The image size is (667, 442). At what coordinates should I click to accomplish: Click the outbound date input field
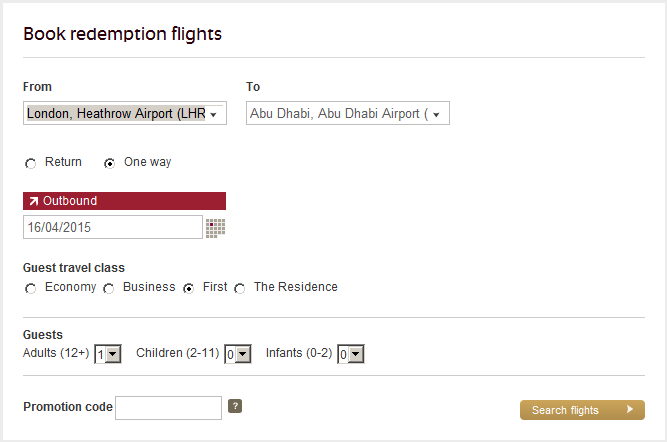(112, 228)
